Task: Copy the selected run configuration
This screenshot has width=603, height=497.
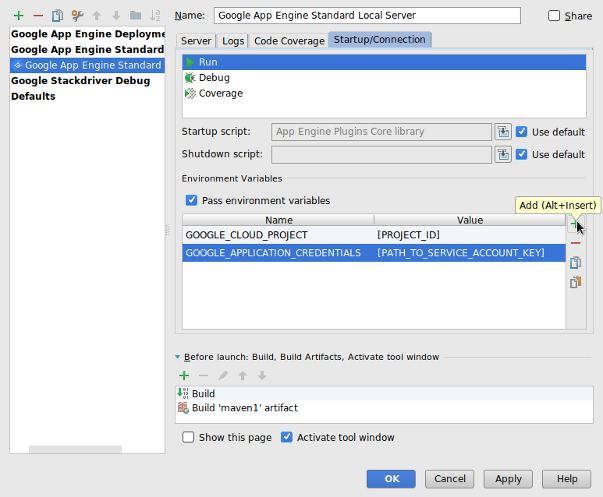Action: point(58,15)
